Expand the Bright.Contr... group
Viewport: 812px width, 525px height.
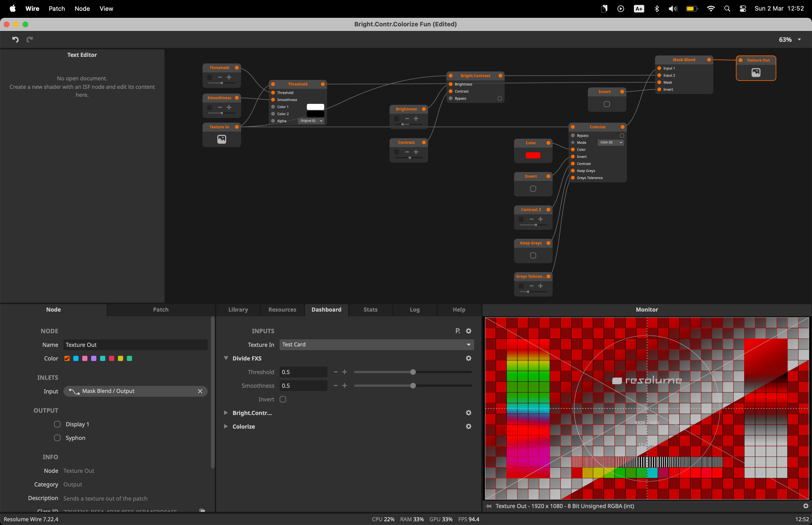226,413
